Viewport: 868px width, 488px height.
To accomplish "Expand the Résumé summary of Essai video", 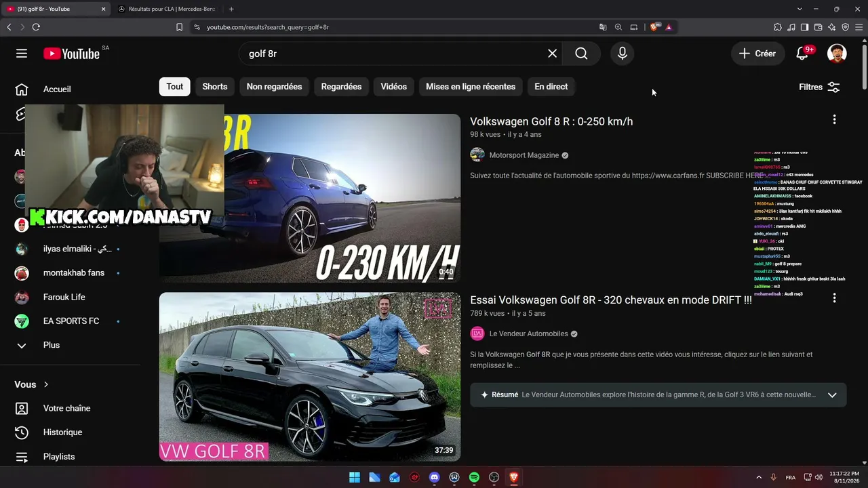I will (x=832, y=395).
